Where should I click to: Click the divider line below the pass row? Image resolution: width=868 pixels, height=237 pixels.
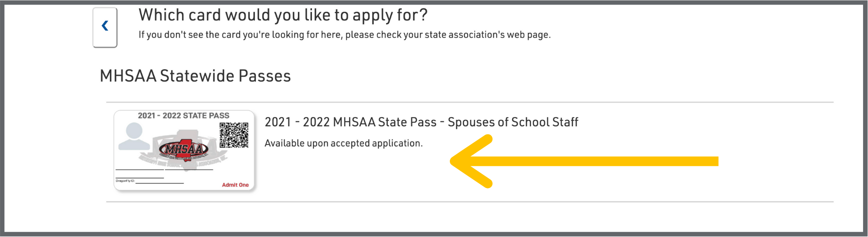point(470,202)
